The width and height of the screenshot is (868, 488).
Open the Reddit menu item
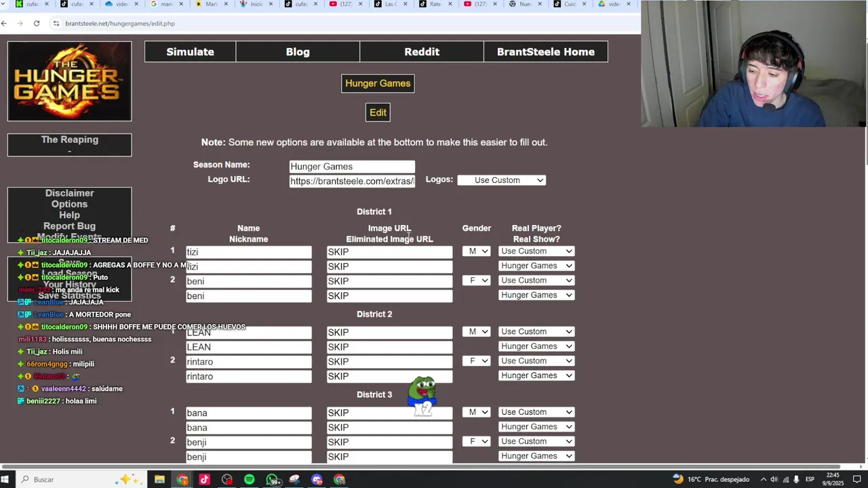pyautogui.click(x=422, y=52)
